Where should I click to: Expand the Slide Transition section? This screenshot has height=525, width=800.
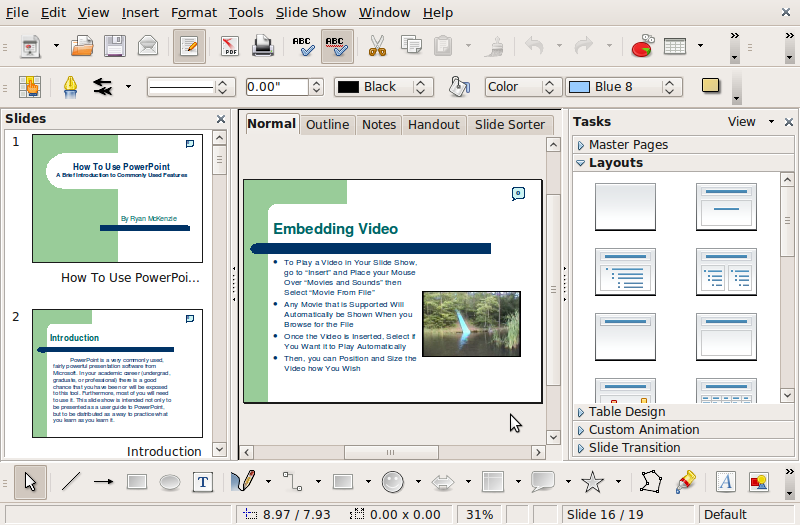tap(683, 447)
